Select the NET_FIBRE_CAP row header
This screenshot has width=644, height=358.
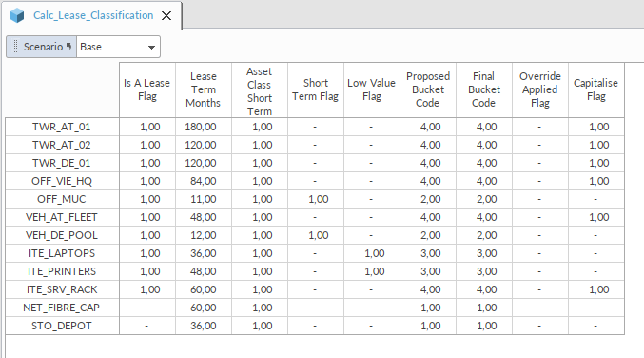pyautogui.click(x=62, y=308)
